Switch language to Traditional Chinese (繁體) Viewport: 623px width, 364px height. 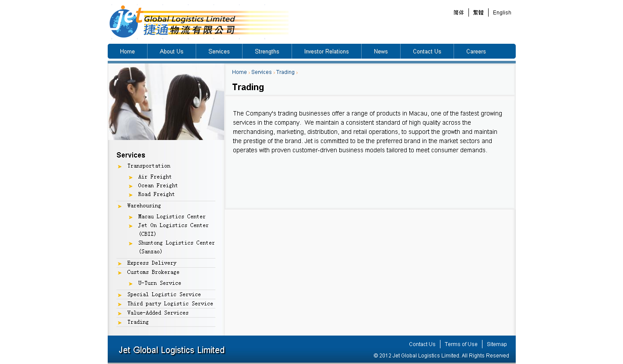(x=478, y=13)
